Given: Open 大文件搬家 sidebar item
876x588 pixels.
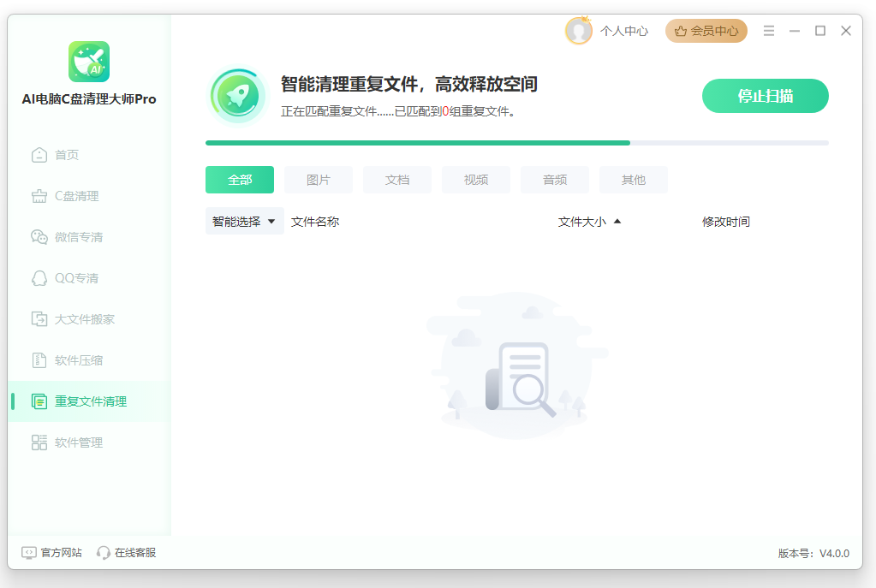Looking at the screenshot, I should 89,319.
